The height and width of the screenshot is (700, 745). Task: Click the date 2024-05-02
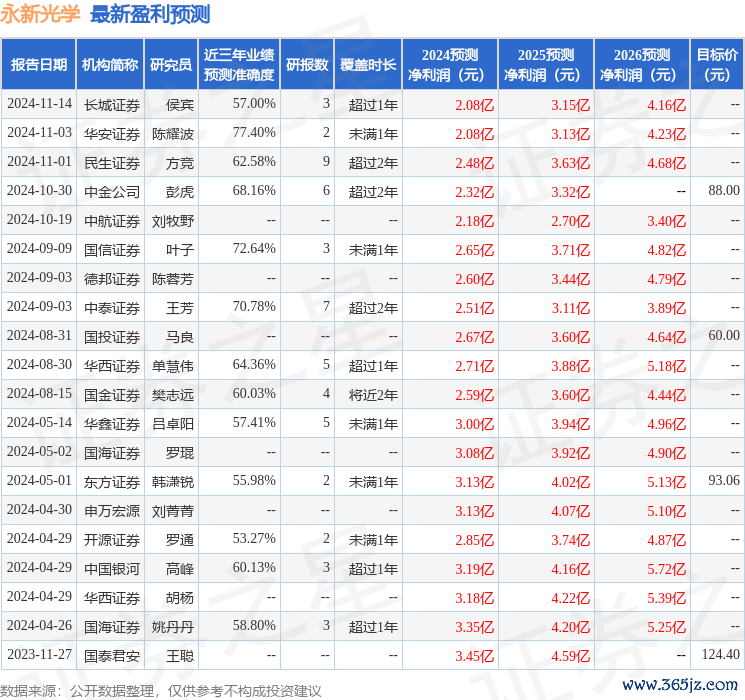(x=39, y=451)
